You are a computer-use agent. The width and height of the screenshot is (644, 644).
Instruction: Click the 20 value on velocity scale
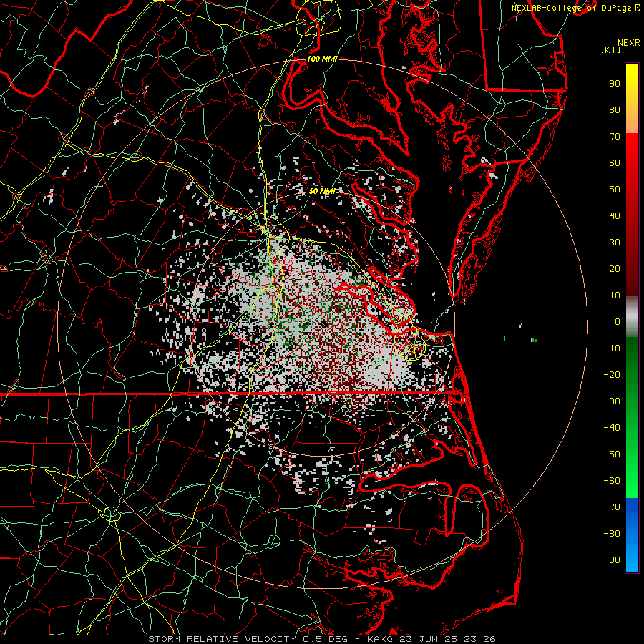(x=615, y=269)
